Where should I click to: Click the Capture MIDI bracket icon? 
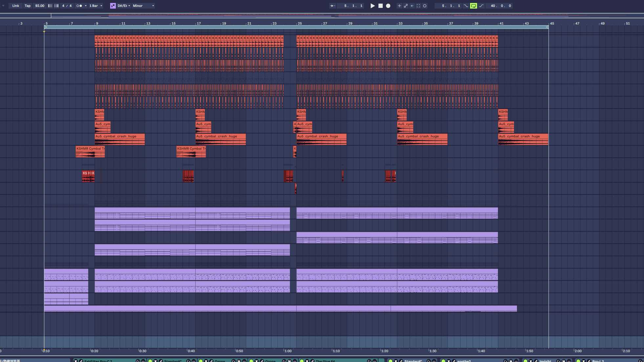tap(418, 6)
